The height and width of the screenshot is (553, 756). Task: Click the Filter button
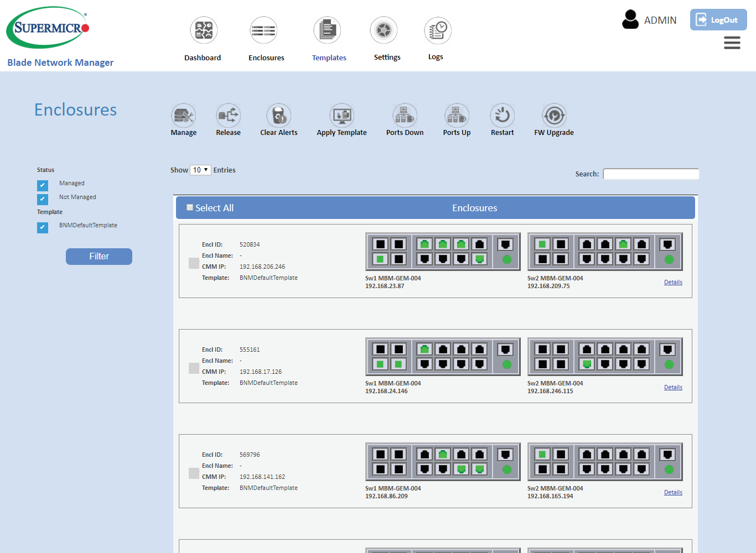coord(99,257)
